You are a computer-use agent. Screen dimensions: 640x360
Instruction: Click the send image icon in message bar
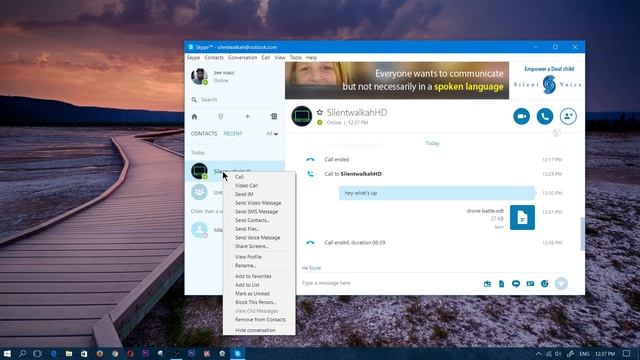487,284
